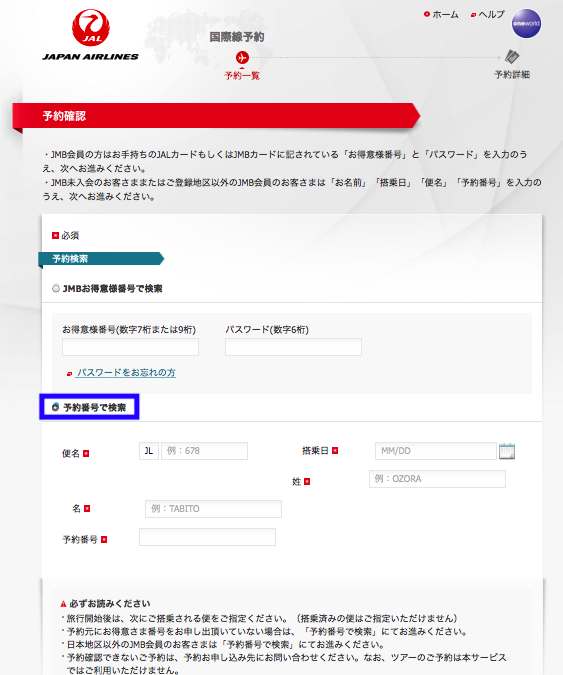
Task: Click the 名 field 例：TABITO
Action: point(213,508)
